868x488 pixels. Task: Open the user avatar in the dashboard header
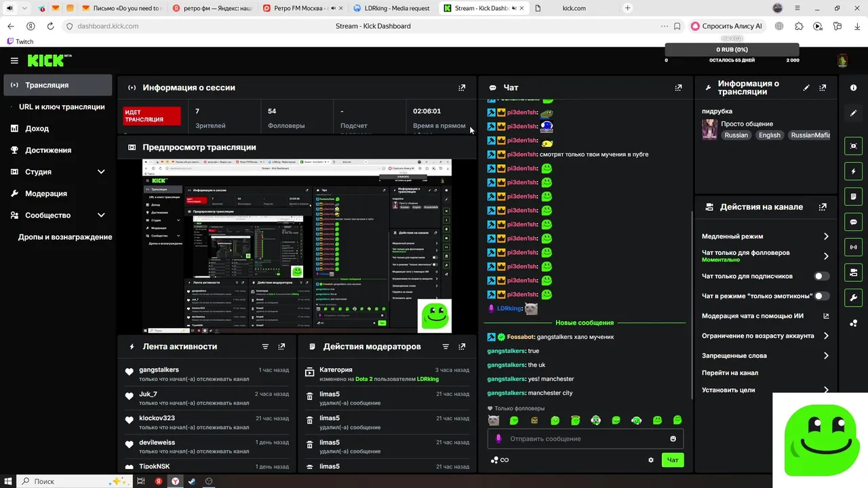point(842,61)
